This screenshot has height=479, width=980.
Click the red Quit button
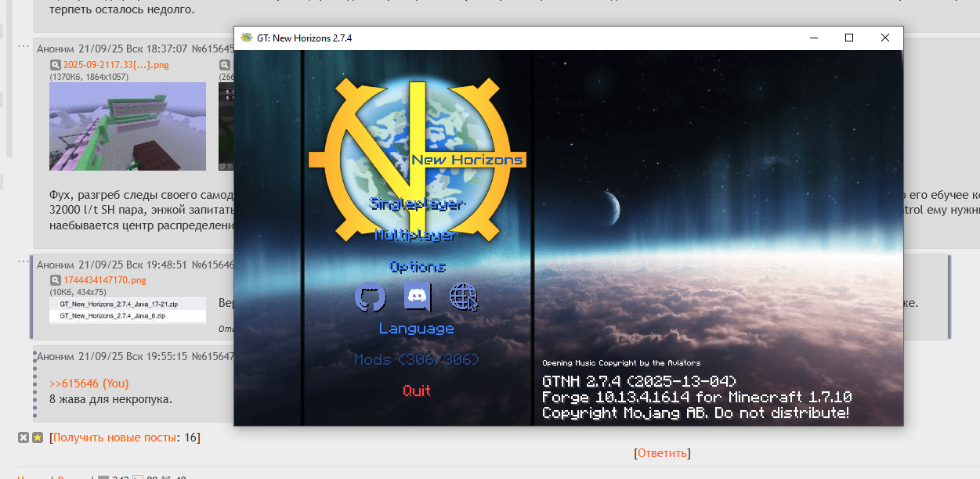[x=417, y=391]
